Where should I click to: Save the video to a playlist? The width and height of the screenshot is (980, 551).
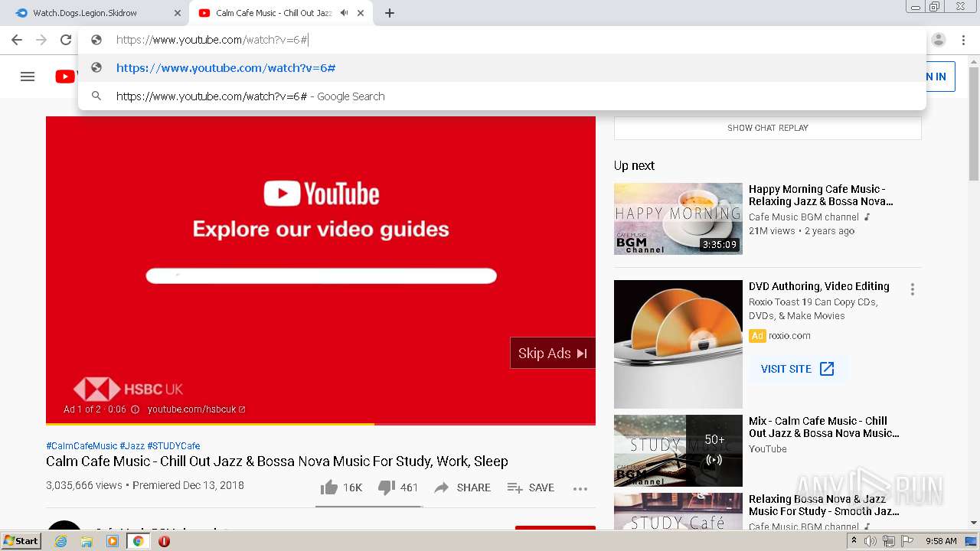coord(531,487)
